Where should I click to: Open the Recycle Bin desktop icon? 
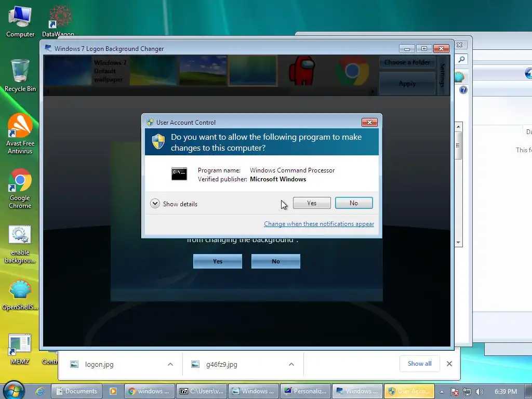point(20,76)
